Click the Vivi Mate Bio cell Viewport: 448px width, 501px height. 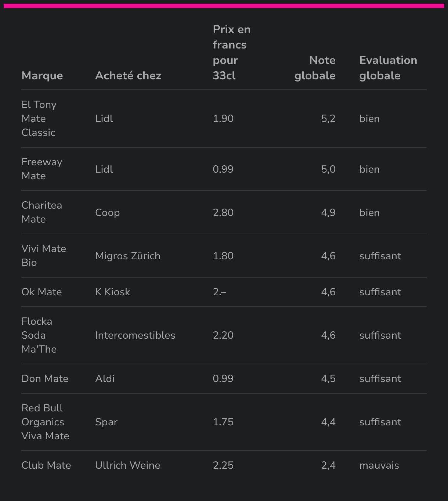point(44,256)
